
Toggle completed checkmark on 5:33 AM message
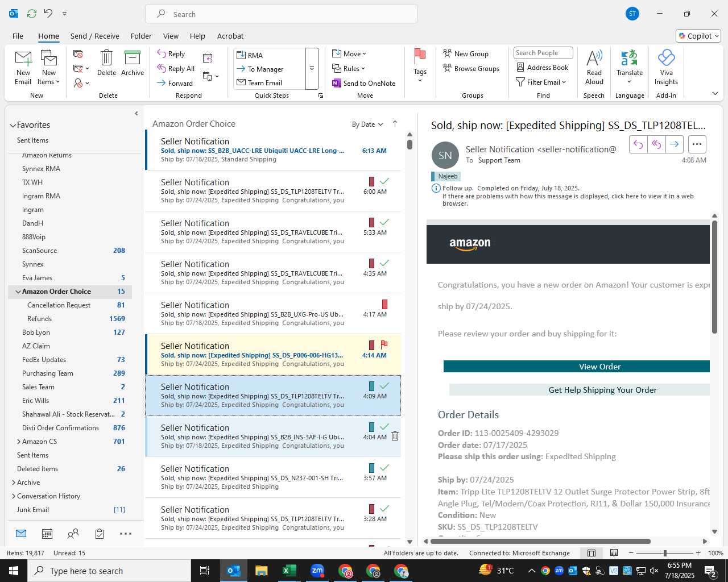384,222
